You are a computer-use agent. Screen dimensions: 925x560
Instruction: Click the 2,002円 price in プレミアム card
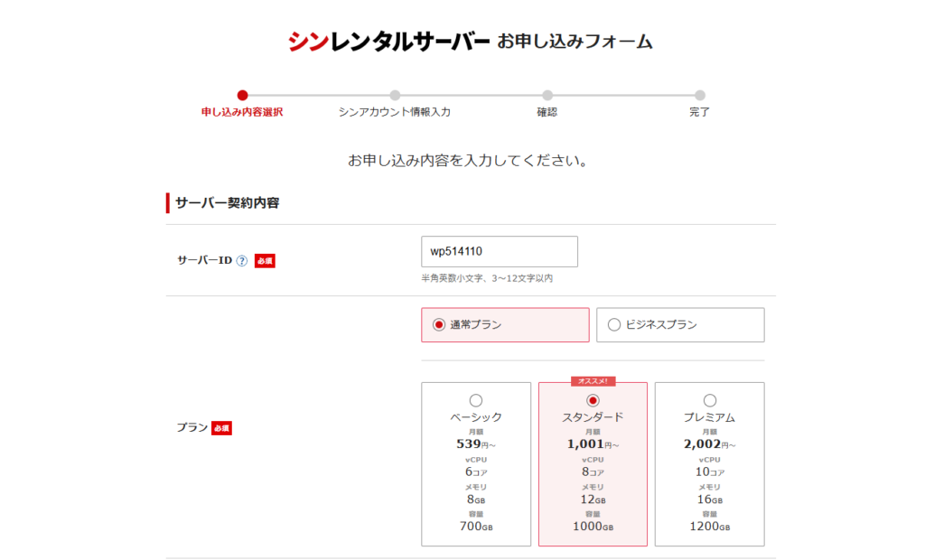tap(707, 444)
